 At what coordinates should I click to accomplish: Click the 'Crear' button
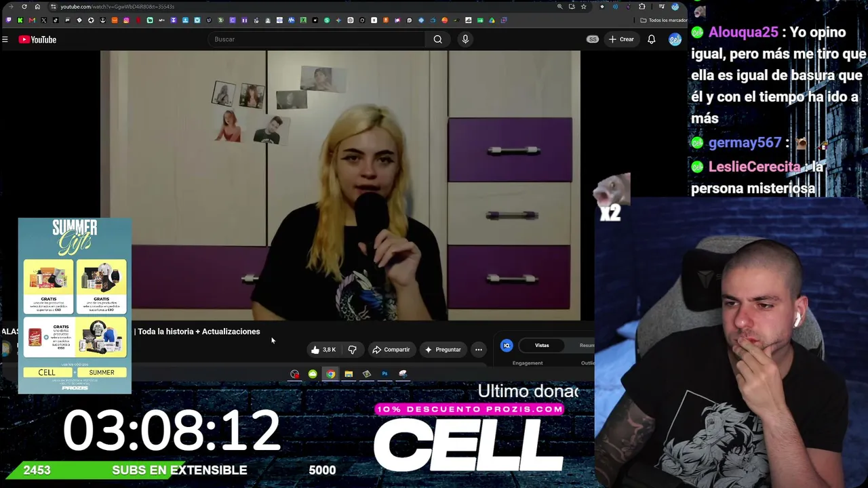tap(621, 39)
